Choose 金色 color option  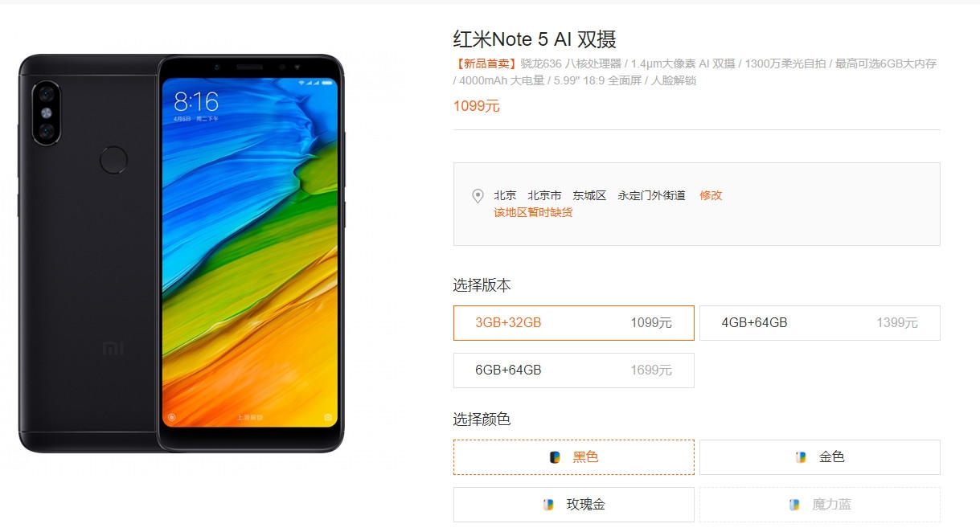[820, 457]
